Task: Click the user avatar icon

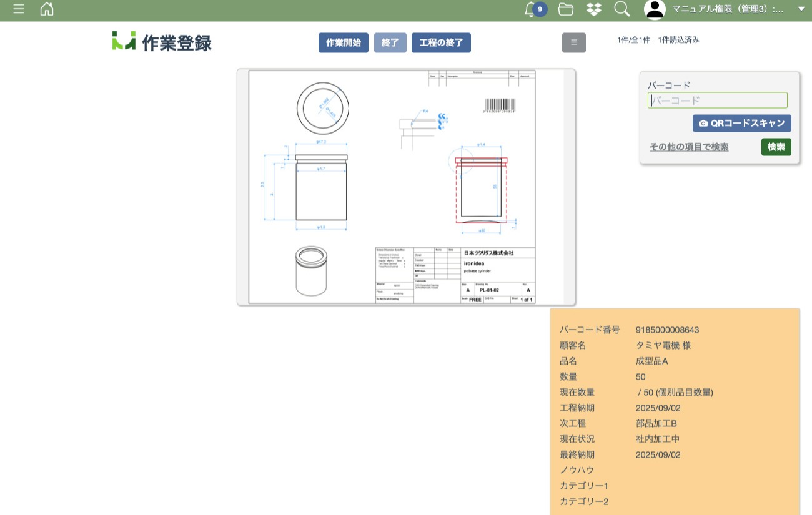Action: pyautogui.click(x=655, y=9)
